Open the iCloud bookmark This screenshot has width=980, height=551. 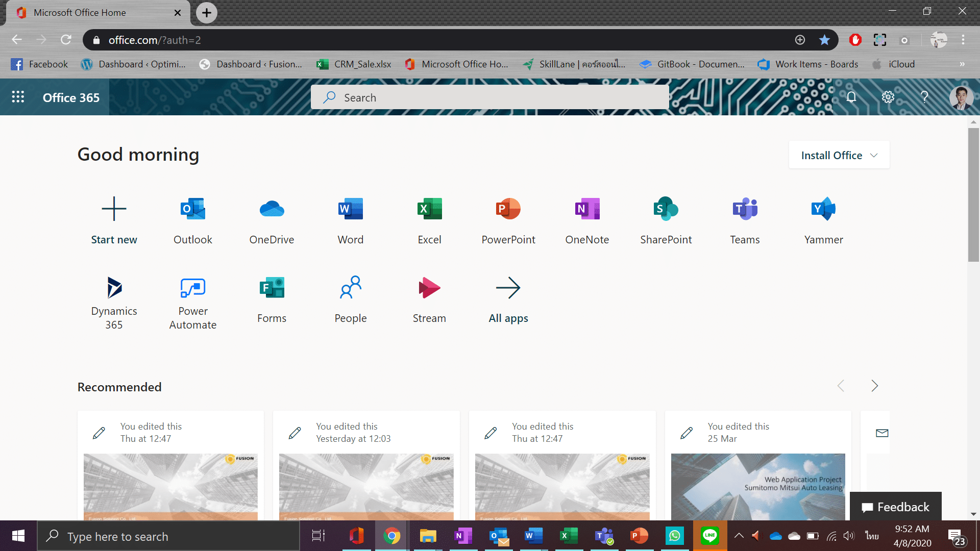(x=893, y=64)
